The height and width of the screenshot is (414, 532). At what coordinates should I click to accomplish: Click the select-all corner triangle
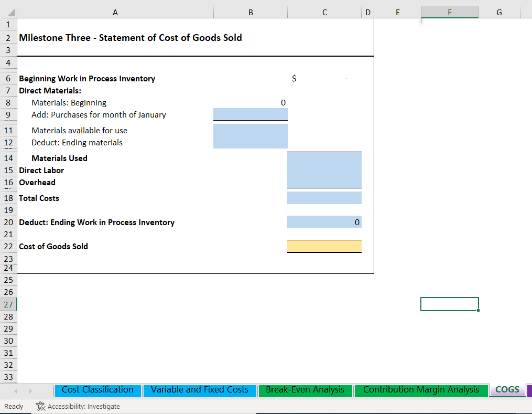pos(11,13)
